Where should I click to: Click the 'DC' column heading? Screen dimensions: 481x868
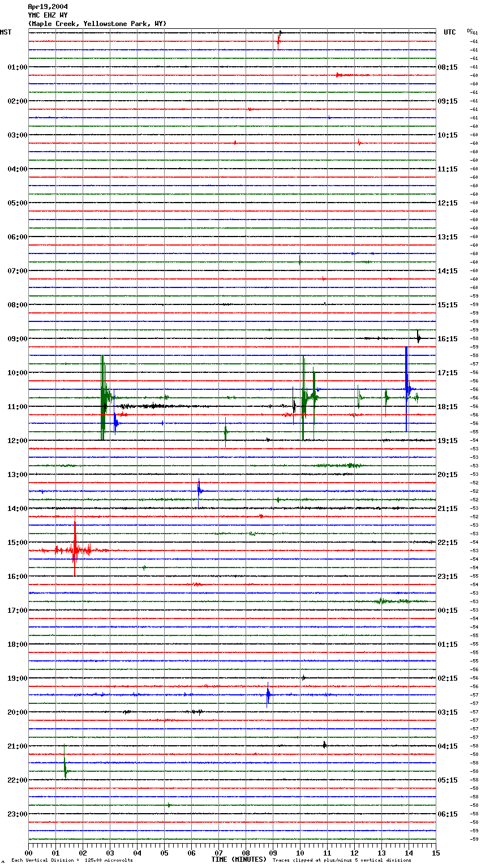pos(470,31)
